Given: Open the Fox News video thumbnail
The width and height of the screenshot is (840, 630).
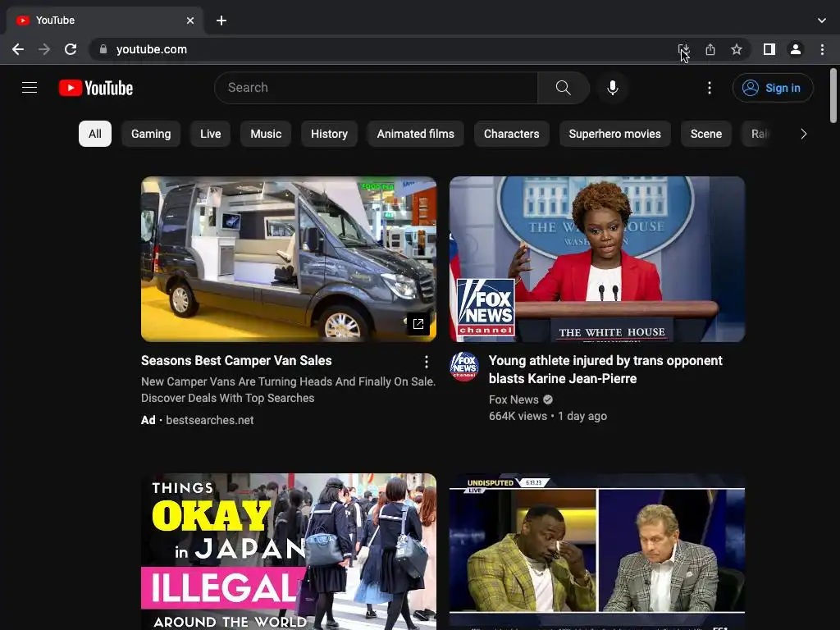Looking at the screenshot, I should coord(597,258).
